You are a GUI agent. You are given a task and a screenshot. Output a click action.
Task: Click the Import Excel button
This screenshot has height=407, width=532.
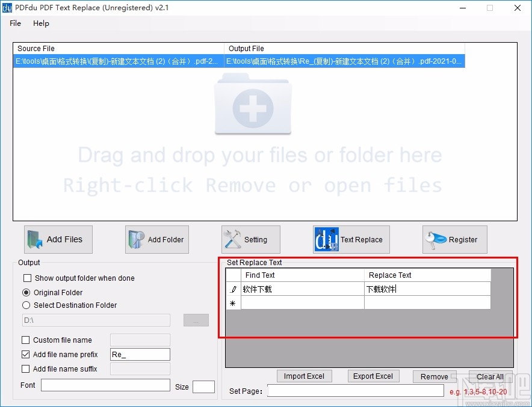click(305, 376)
